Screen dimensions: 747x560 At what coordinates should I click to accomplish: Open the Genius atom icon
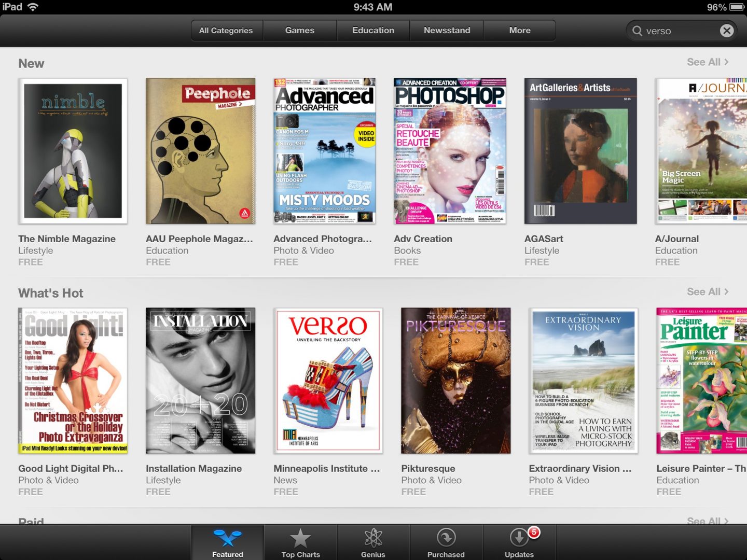point(373,539)
